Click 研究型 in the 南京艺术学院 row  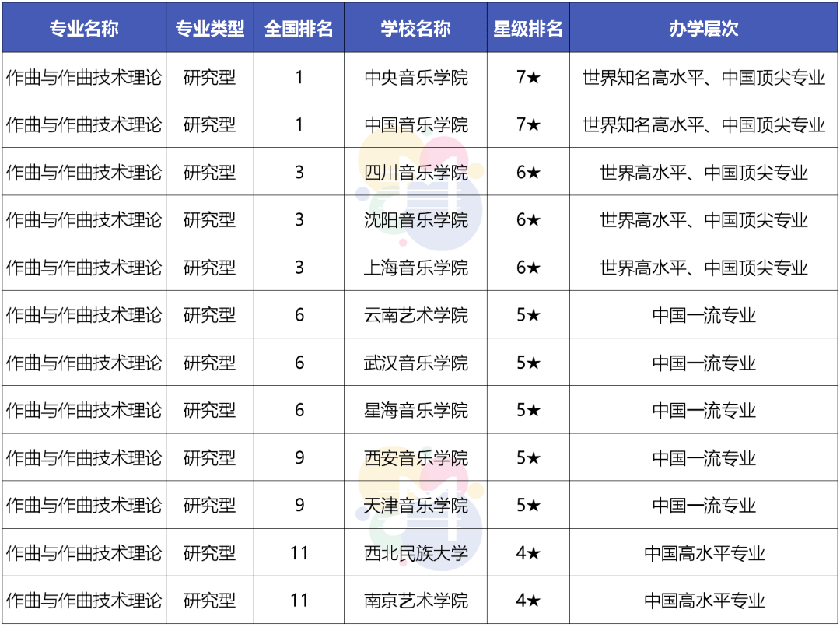(x=209, y=601)
